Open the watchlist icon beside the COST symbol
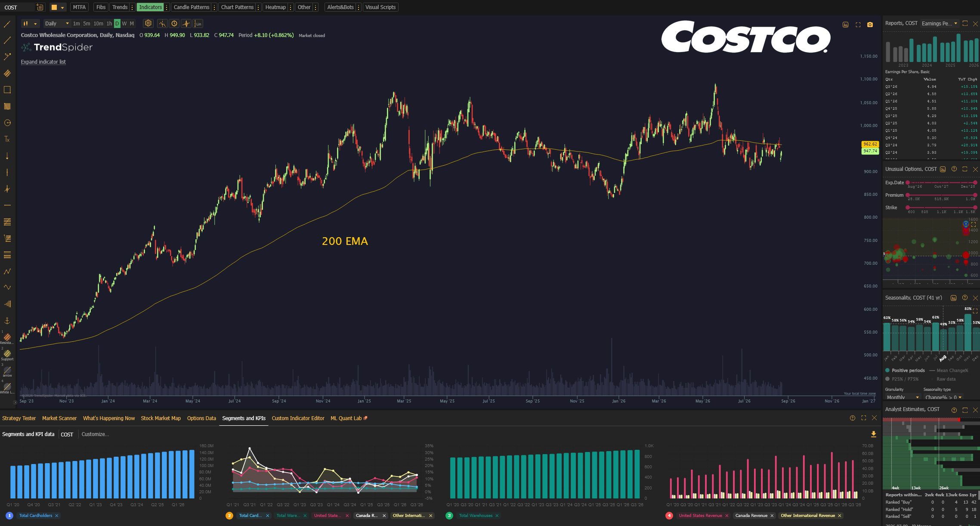This screenshot has width=980, height=526. point(40,7)
